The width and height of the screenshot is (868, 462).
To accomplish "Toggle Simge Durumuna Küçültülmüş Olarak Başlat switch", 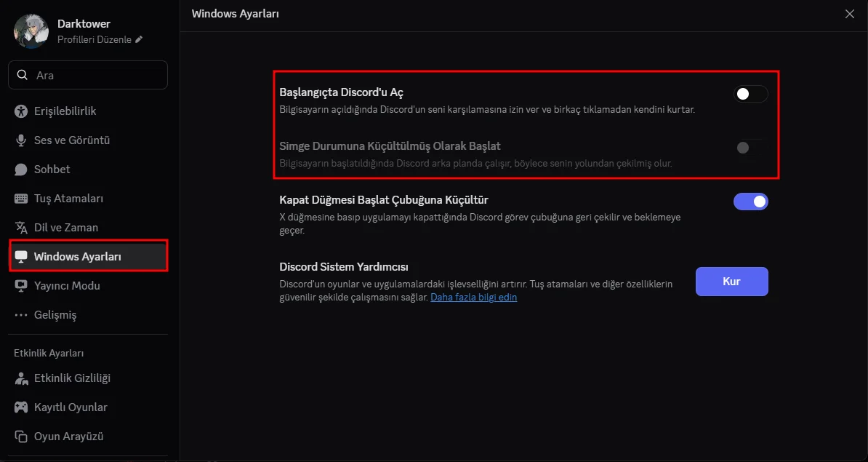I will (750, 148).
